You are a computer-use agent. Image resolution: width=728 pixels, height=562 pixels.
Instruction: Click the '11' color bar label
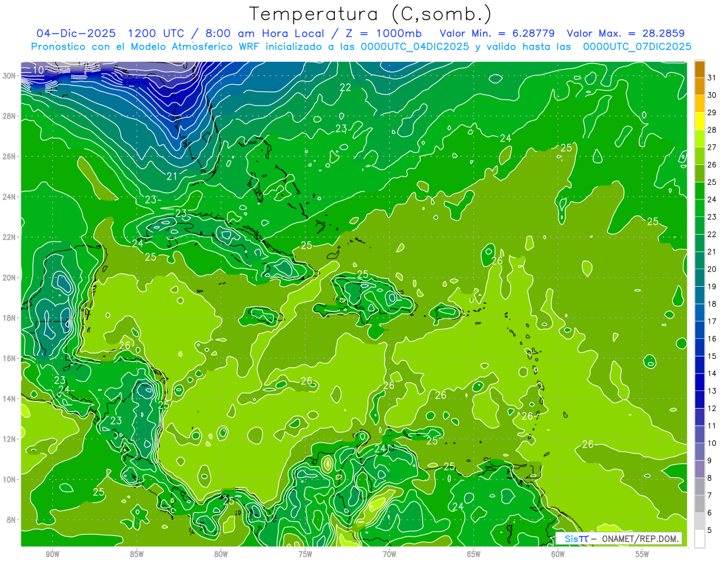[712, 426]
